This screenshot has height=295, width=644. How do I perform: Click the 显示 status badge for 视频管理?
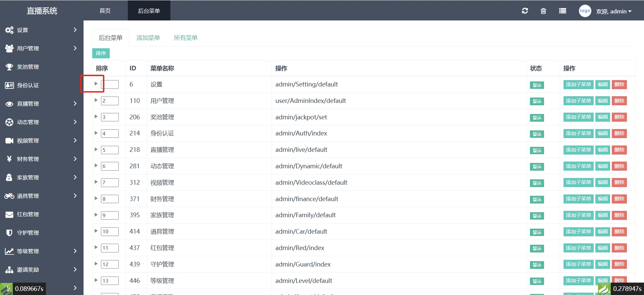click(x=537, y=183)
